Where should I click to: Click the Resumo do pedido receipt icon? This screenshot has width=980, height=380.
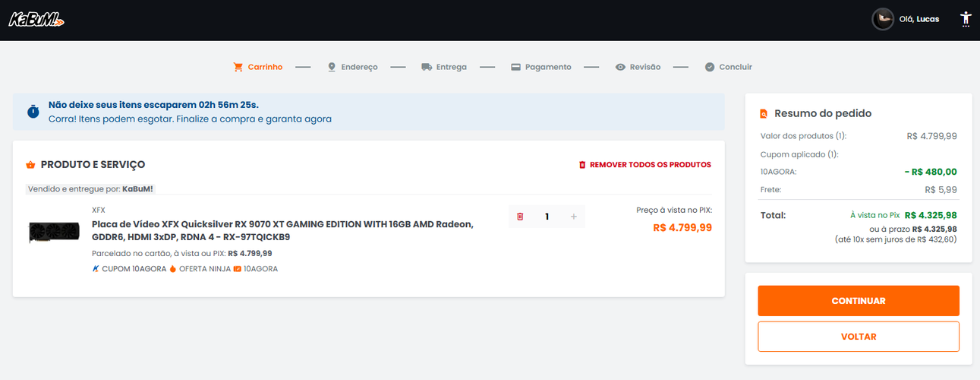pos(764,114)
